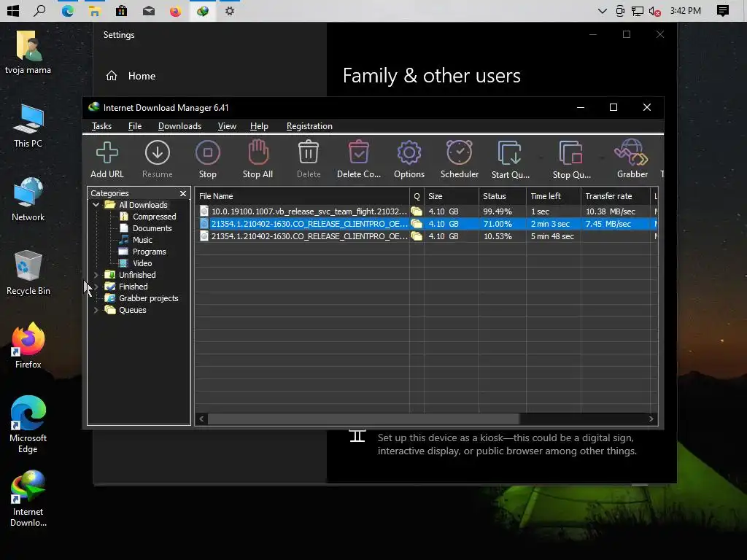This screenshot has width=747, height=560.
Task: Click the Add URL toolbar icon
Action: (107, 159)
